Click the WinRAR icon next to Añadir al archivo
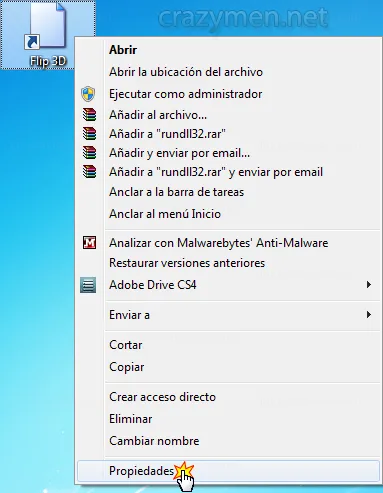Screen dimensions: 383x493 89,115
